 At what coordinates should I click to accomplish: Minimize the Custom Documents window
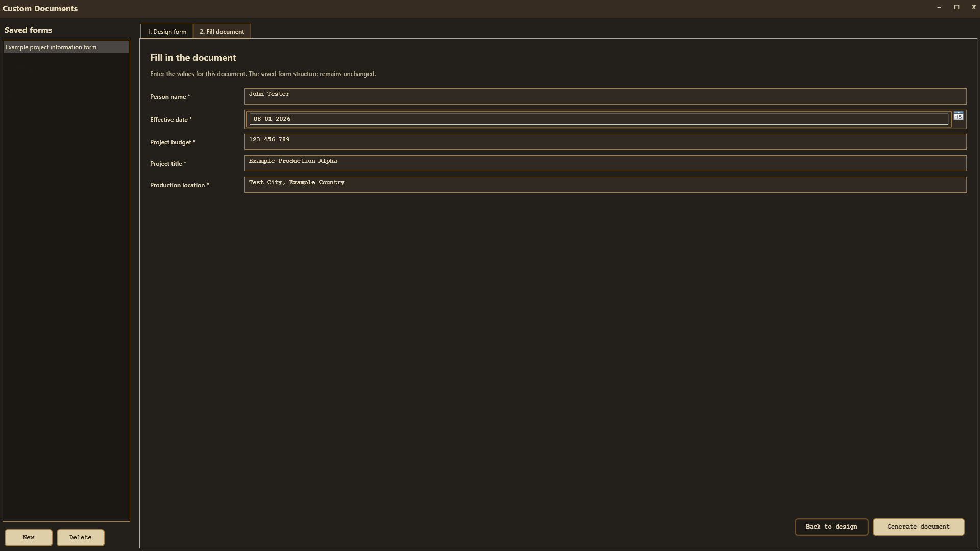pyautogui.click(x=939, y=7)
